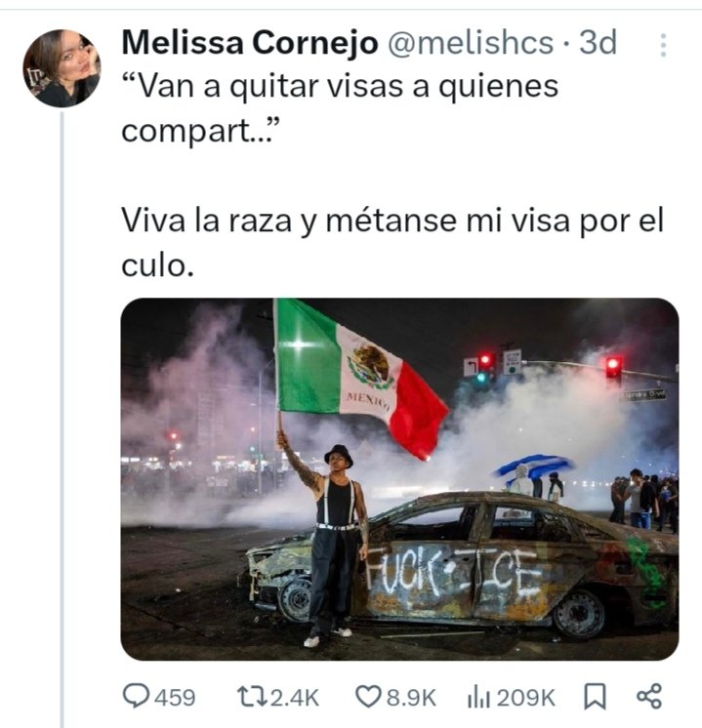
Task: Click the tweet text "Viva la raza"
Action: pos(206,221)
